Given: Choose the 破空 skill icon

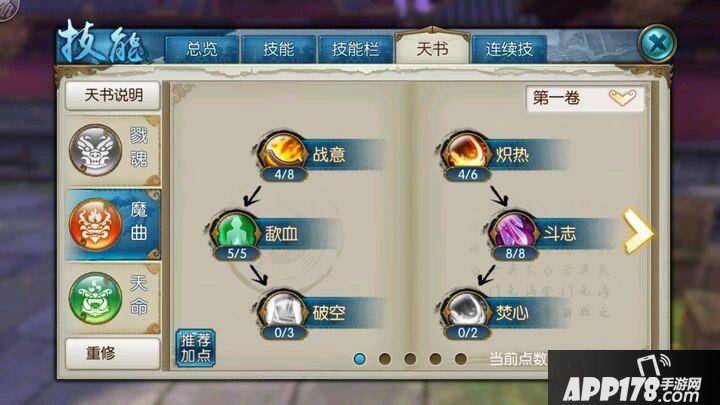Looking at the screenshot, I should (x=283, y=310).
